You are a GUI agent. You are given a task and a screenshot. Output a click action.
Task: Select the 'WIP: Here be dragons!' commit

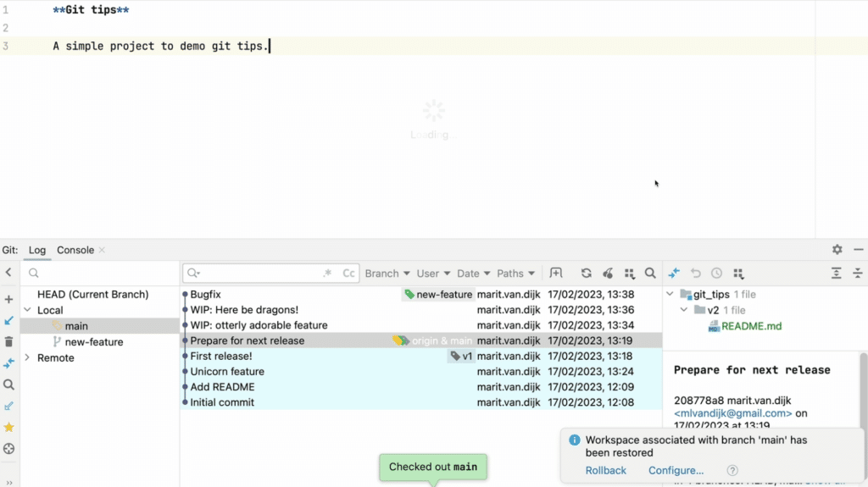coord(421,310)
